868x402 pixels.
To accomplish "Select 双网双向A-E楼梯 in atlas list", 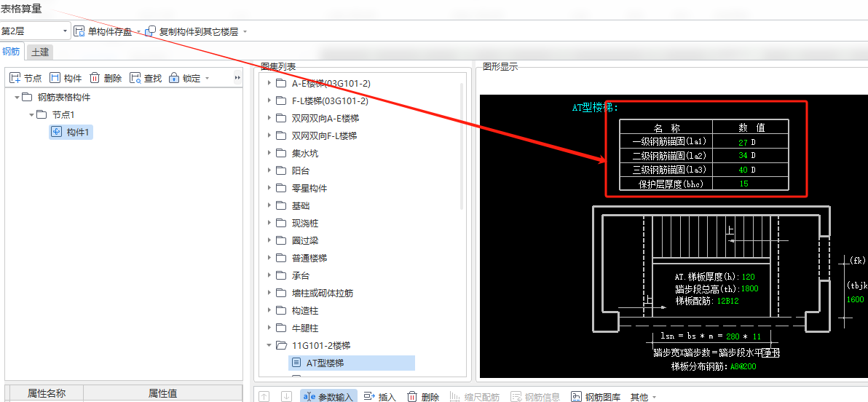I will tap(324, 119).
